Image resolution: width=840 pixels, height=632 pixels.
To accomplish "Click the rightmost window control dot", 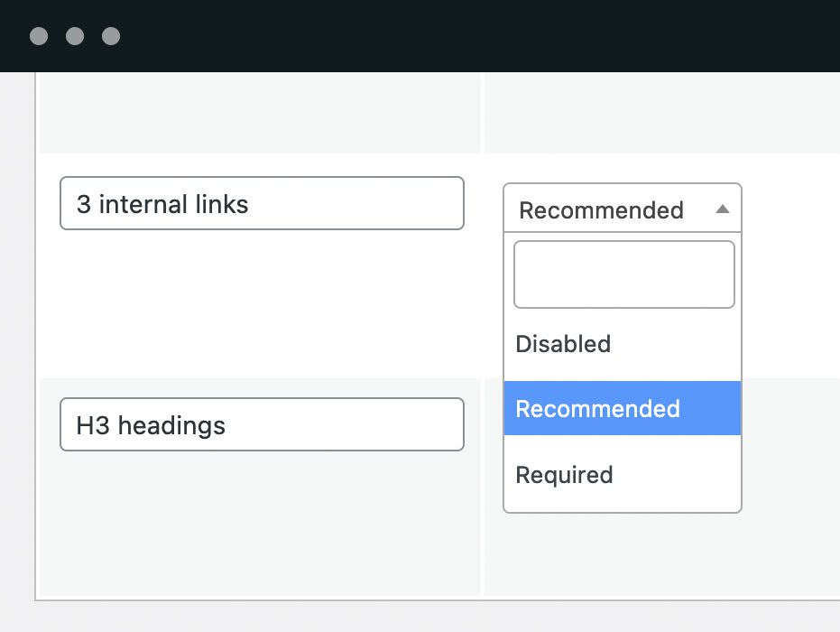I will pos(111,36).
